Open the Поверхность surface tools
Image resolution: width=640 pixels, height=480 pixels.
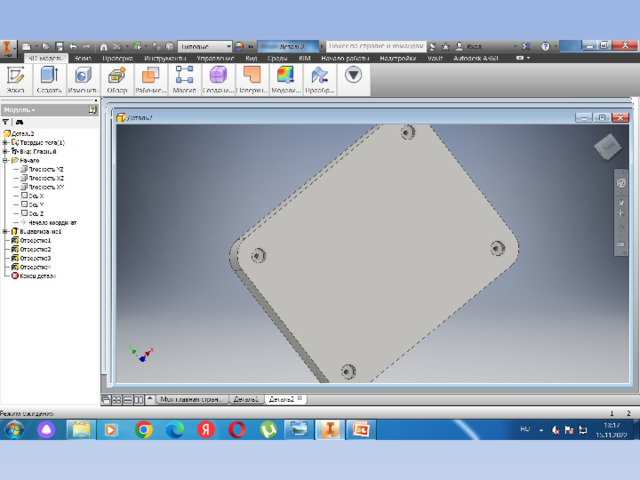(252, 80)
